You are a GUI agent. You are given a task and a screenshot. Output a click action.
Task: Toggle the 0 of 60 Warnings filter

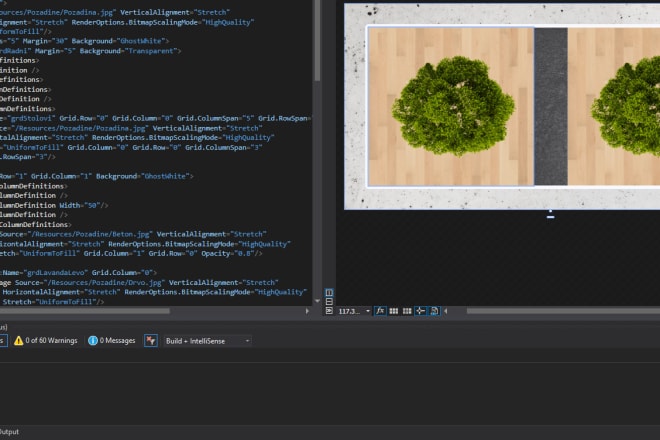[x=45, y=341]
